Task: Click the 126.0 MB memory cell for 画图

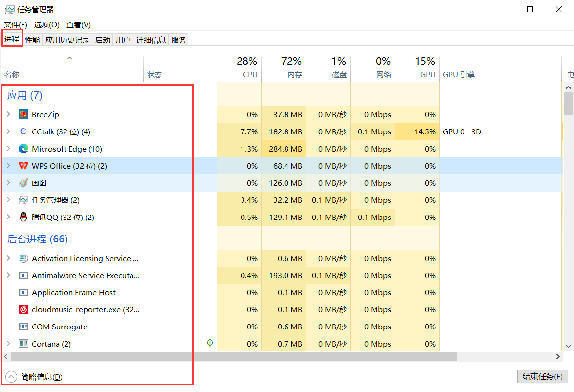Action: tap(284, 183)
